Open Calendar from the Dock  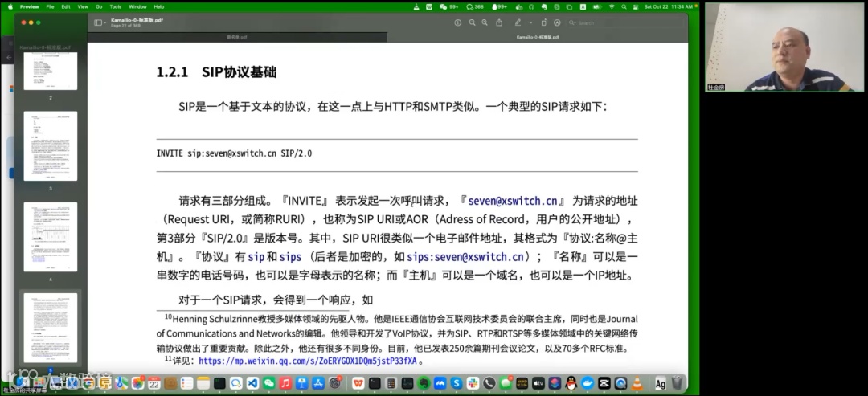tap(154, 382)
